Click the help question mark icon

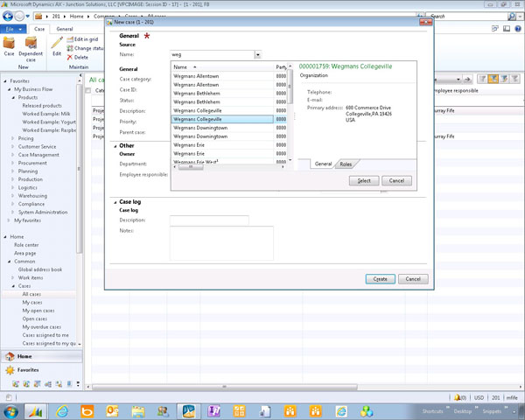coord(518,29)
